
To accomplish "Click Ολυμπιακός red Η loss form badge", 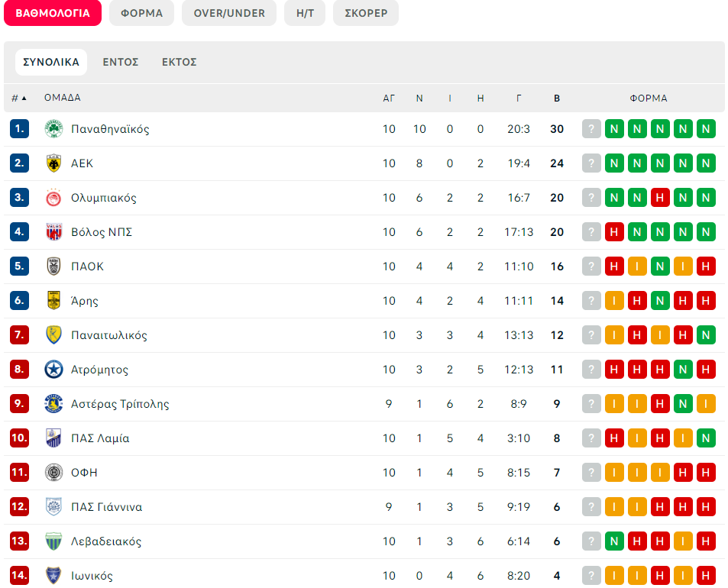I will 660,198.
